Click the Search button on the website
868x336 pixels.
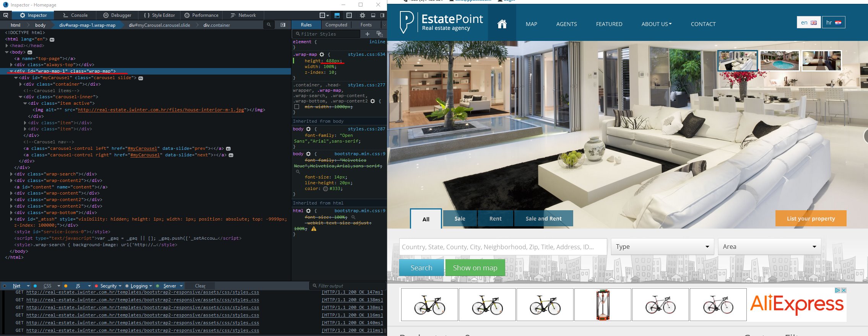pyautogui.click(x=421, y=268)
